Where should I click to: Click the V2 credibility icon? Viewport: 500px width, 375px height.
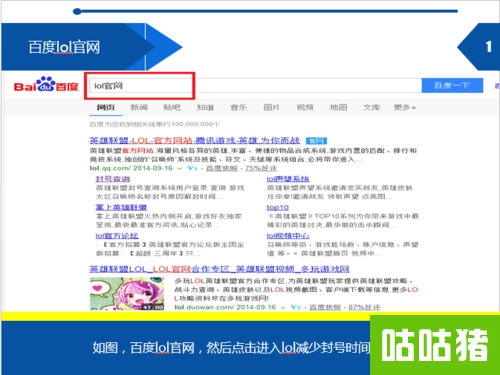pos(296,307)
